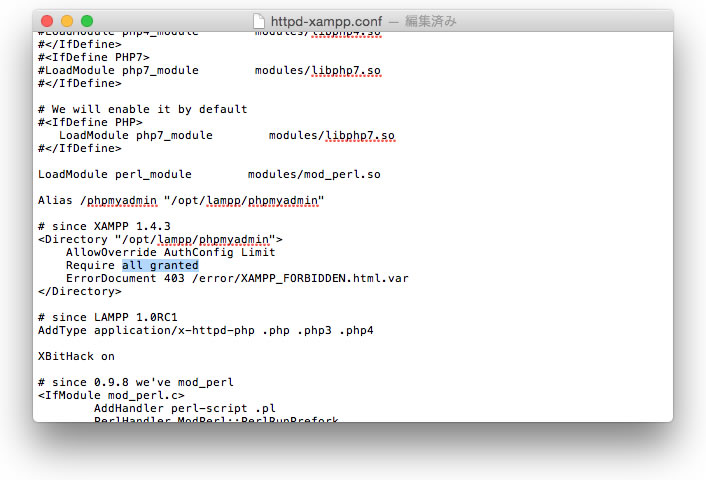Click the closing '</Directory>' tag
Image resolution: width=706 pixels, height=480 pixels.
(x=80, y=291)
